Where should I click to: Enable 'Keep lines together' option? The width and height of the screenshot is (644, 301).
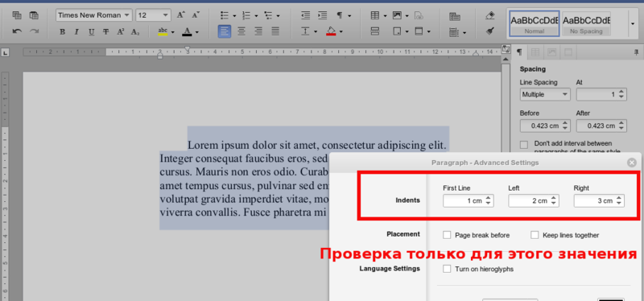pos(535,235)
